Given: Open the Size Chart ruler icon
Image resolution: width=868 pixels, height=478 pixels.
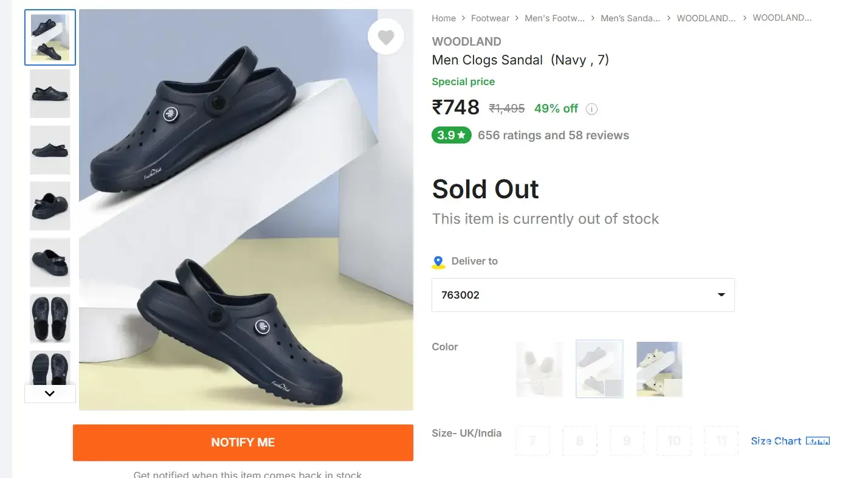Looking at the screenshot, I should coord(818,441).
